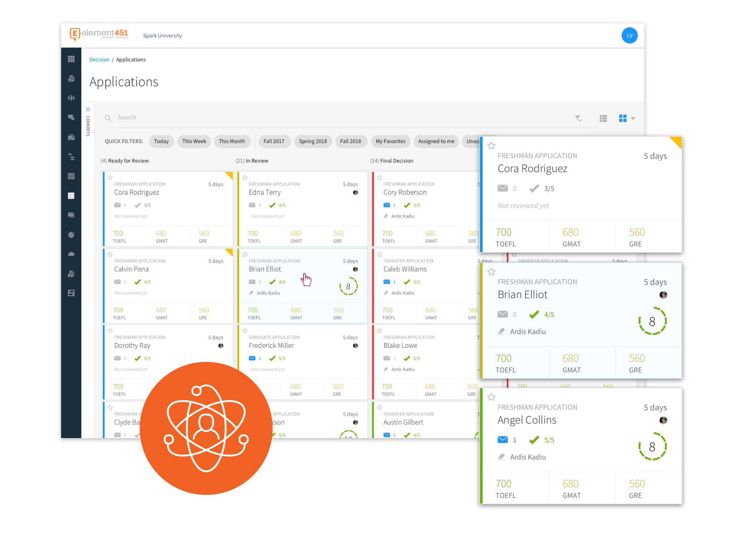Select the This Week quick filter
Screen dimensions: 756x537
(x=194, y=141)
